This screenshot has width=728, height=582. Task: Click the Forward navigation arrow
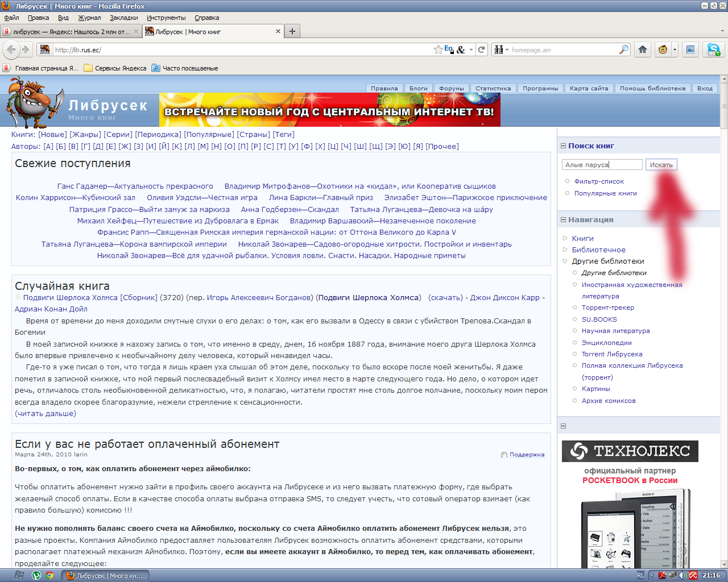(x=26, y=49)
